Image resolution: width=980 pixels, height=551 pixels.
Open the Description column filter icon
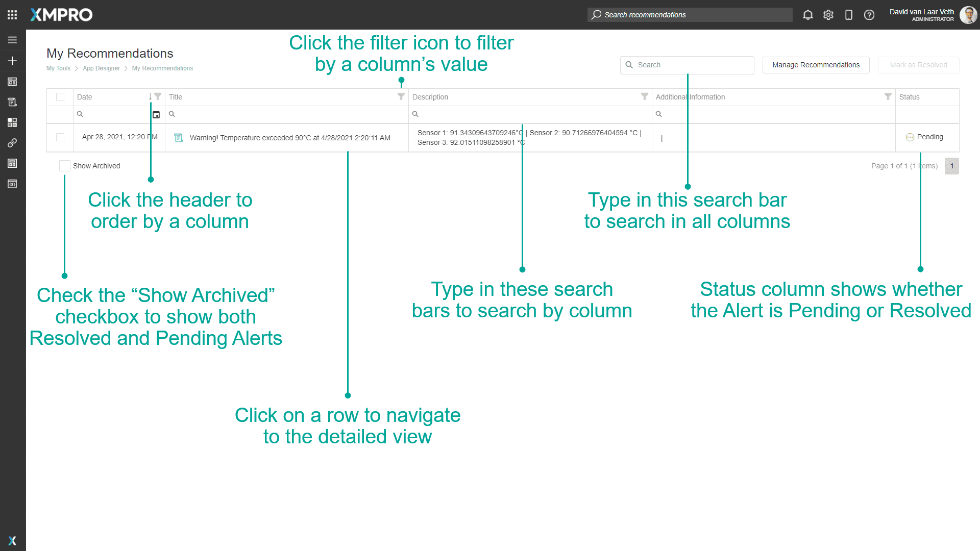644,96
